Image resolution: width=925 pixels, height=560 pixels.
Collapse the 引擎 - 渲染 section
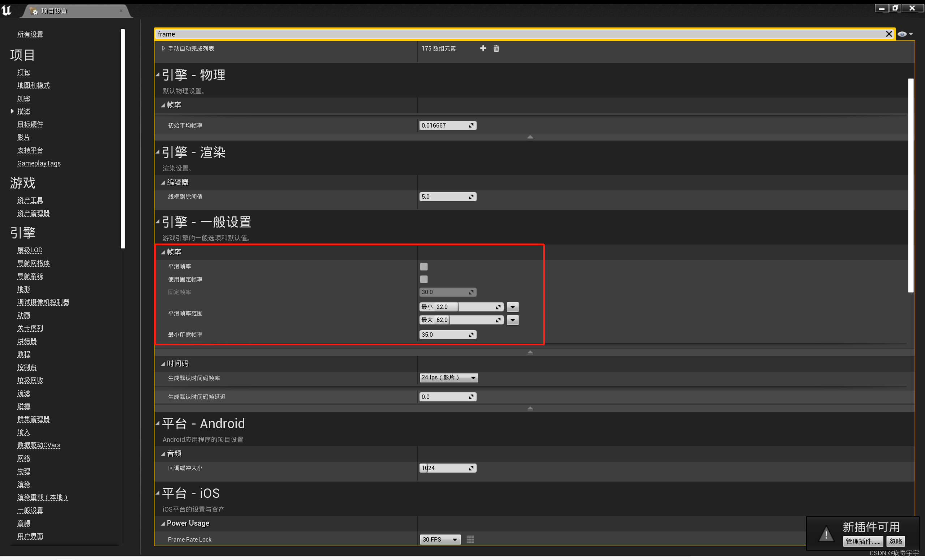(158, 152)
